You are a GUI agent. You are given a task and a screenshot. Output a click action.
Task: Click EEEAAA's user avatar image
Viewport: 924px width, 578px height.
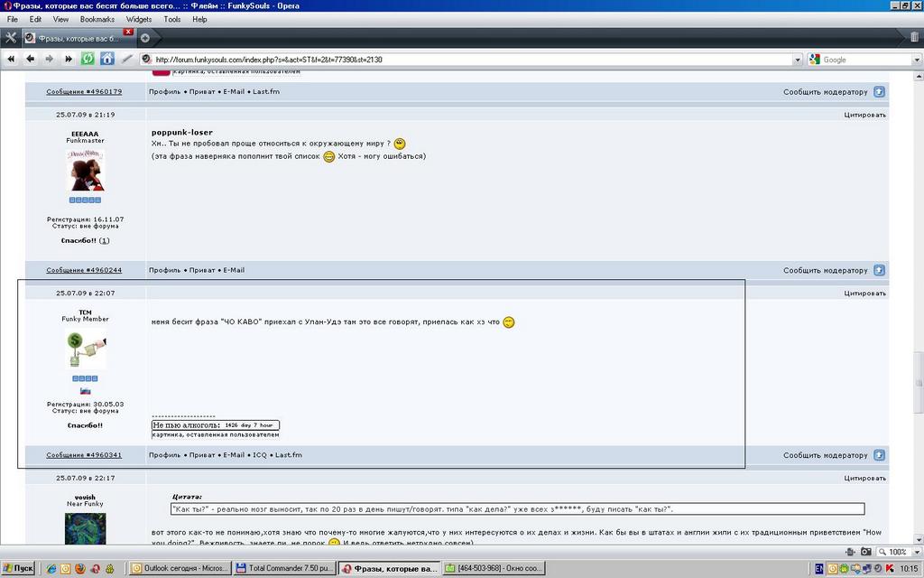click(86, 170)
